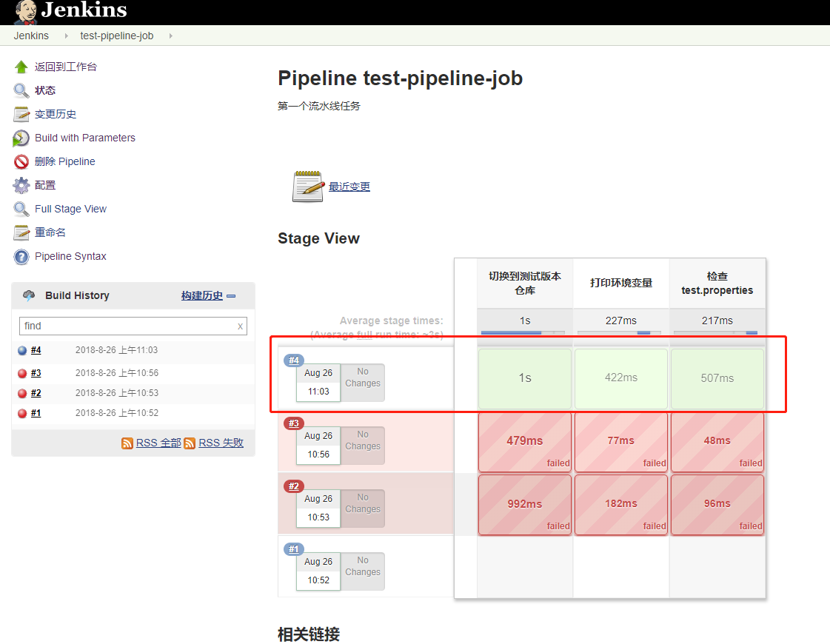Click the rename notepad icon in sidebar
The height and width of the screenshot is (644, 830).
tap(21, 233)
